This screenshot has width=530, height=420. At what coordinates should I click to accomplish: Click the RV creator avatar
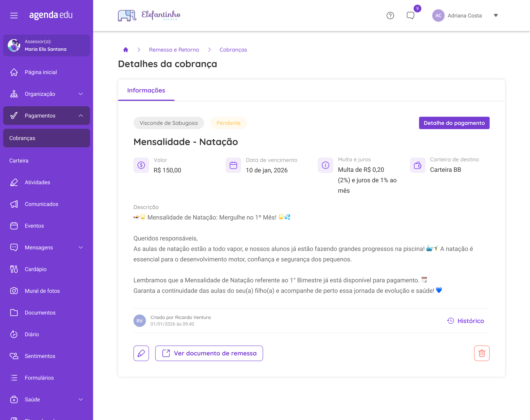click(140, 321)
